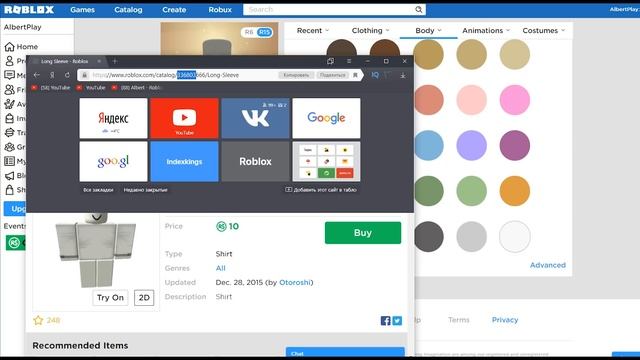Click the Avatar icon in sidebar
640x360 pixels.
(9, 104)
